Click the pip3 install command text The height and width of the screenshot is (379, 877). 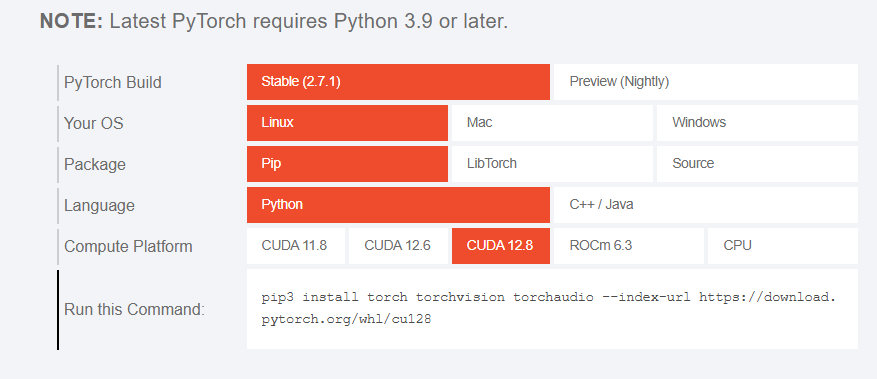[548, 309]
